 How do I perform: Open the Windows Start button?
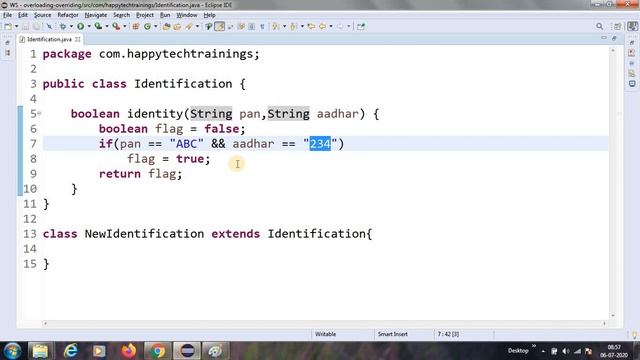[12, 351]
